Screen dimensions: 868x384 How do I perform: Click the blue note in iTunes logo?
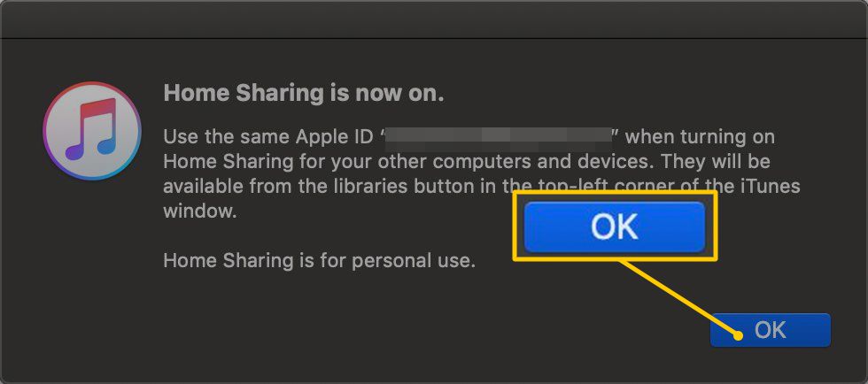pyautogui.click(x=105, y=142)
